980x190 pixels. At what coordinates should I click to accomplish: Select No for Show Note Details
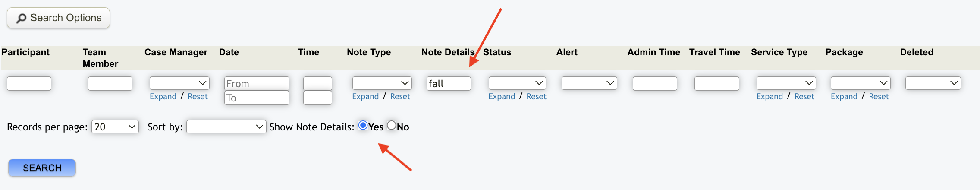(391, 126)
